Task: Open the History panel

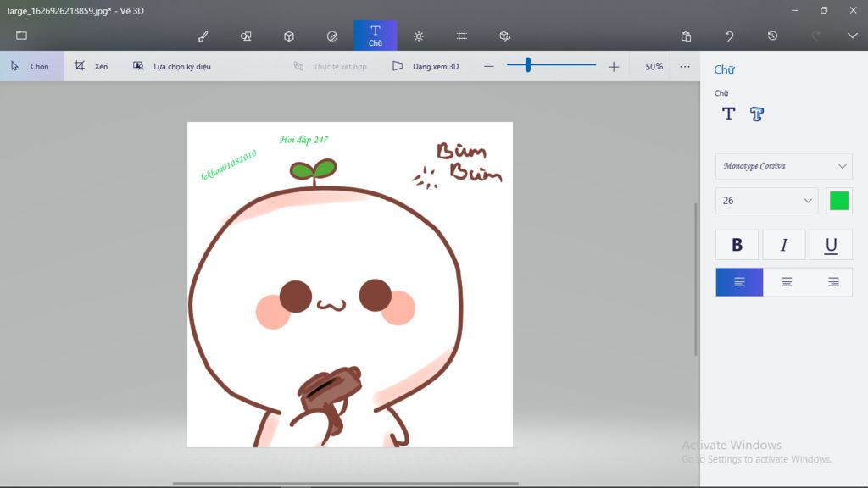Action: pos(772,36)
